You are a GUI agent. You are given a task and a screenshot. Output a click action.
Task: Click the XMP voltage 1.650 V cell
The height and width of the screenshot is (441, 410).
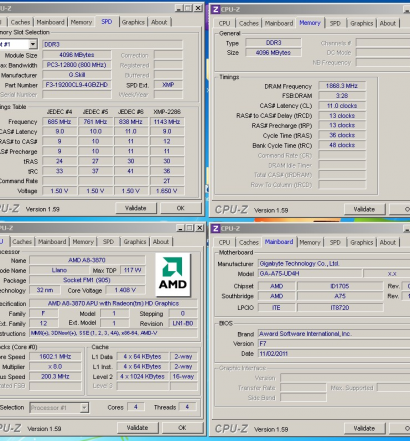coord(167,191)
